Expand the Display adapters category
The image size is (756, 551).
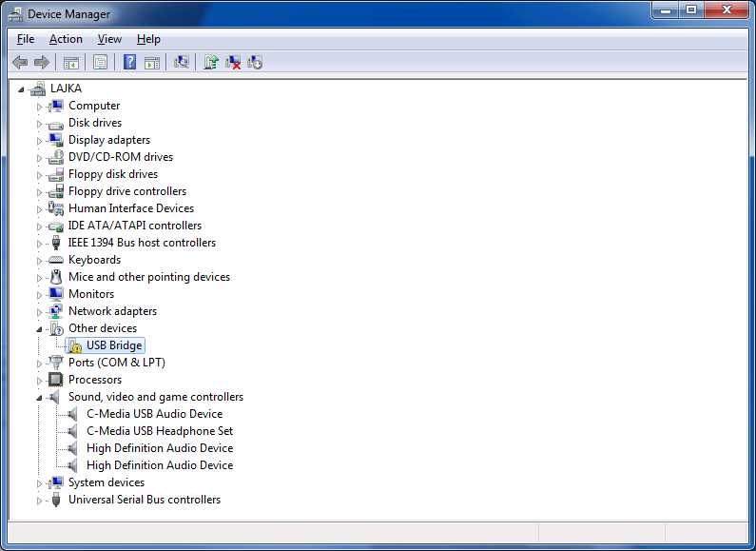click(x=40, y=141)
